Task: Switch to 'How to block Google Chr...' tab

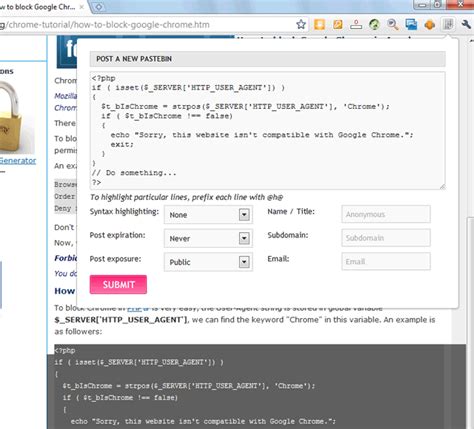Action: coord(37,7)
